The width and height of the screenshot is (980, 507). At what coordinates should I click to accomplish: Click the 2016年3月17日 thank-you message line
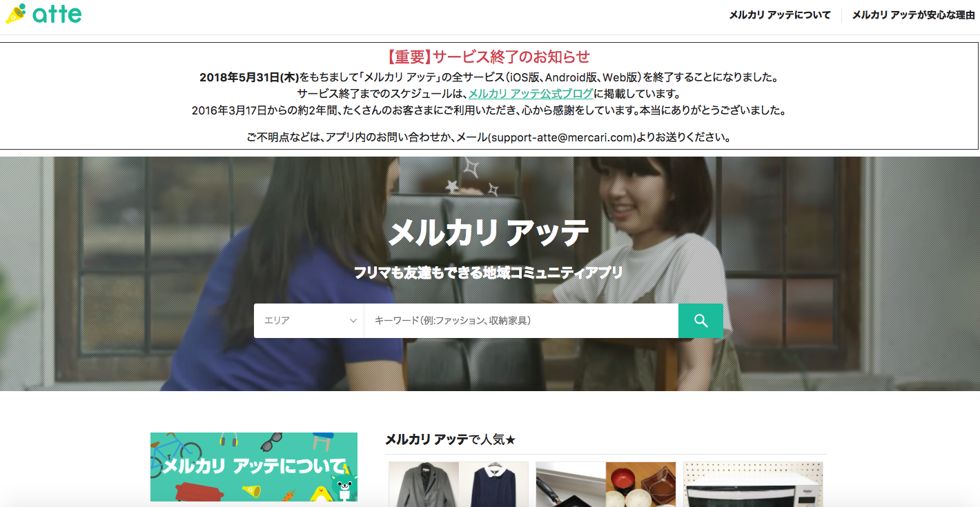point(489,110)
